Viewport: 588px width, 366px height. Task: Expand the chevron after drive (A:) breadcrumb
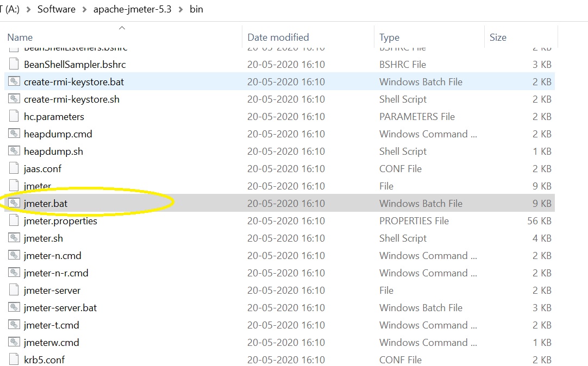[28, 9]
